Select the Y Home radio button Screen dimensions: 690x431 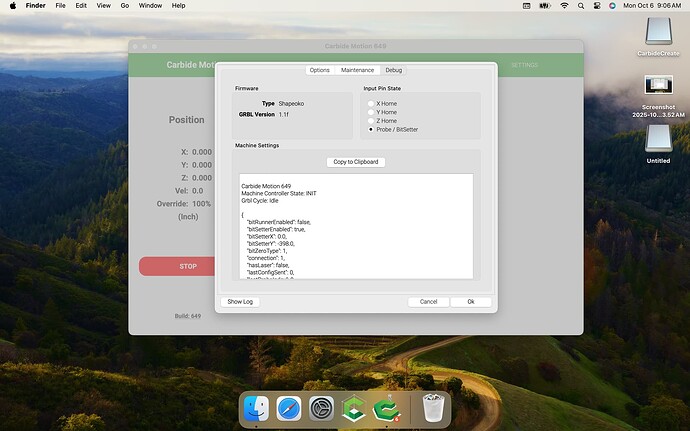(x=371, y=112)
